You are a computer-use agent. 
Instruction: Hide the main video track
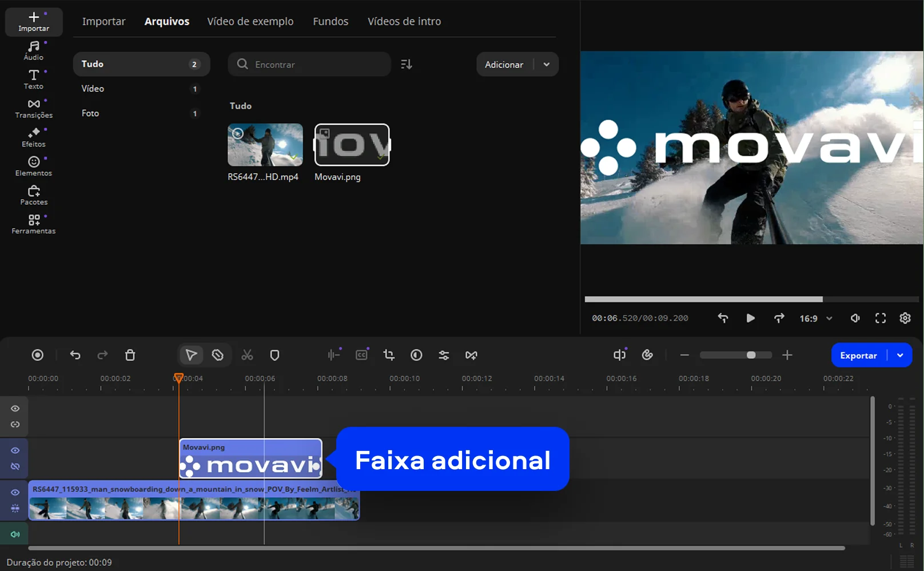(15, 492)
